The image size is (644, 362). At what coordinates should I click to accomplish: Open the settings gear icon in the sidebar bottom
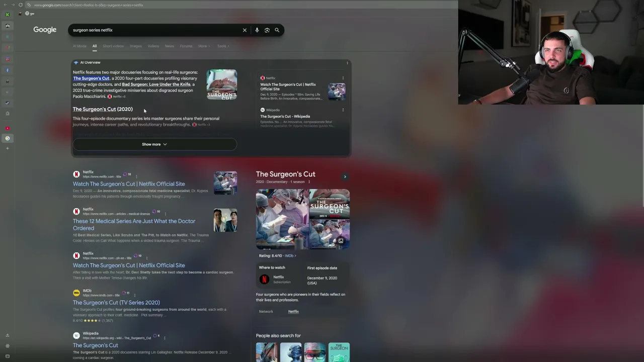coord(7,346)
